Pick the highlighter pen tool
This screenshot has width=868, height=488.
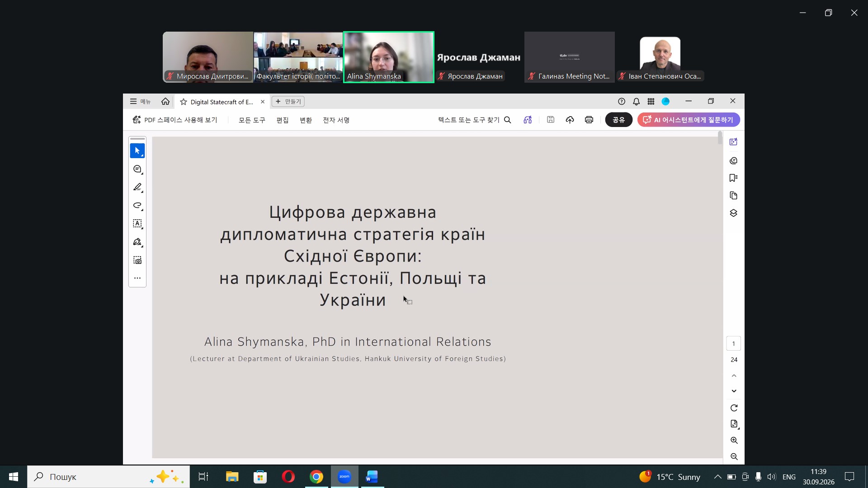coord(137,187)
